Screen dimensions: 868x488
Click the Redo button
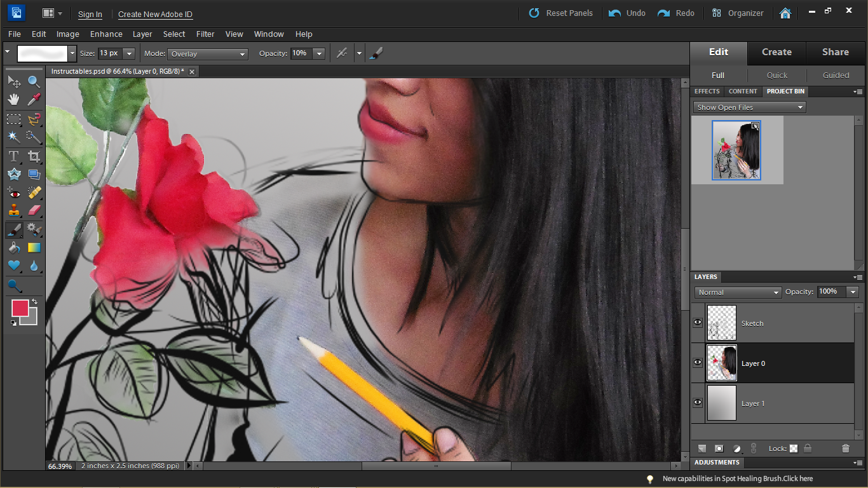tap(676, 13)
